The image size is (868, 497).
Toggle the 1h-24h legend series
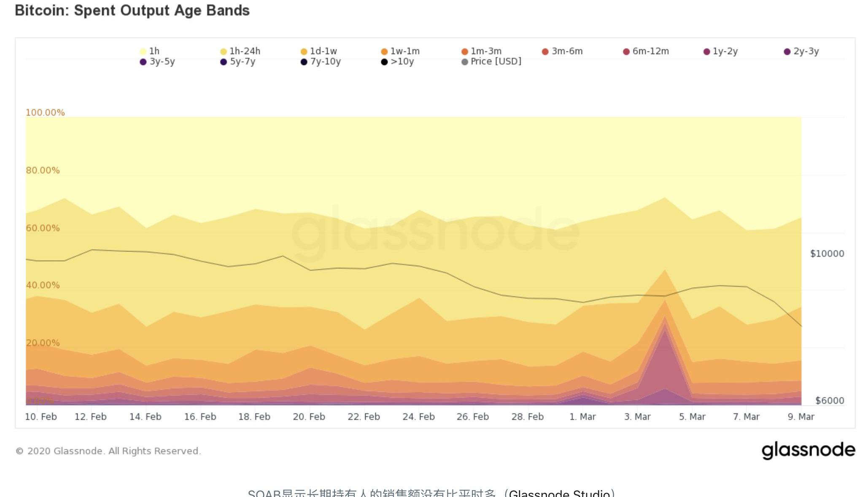click(x=240, y=51)
